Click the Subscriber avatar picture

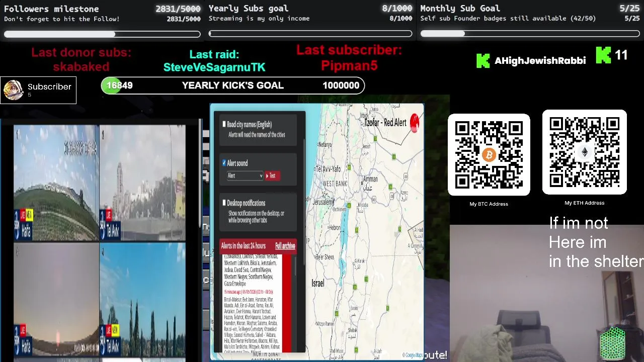[13, 90]
